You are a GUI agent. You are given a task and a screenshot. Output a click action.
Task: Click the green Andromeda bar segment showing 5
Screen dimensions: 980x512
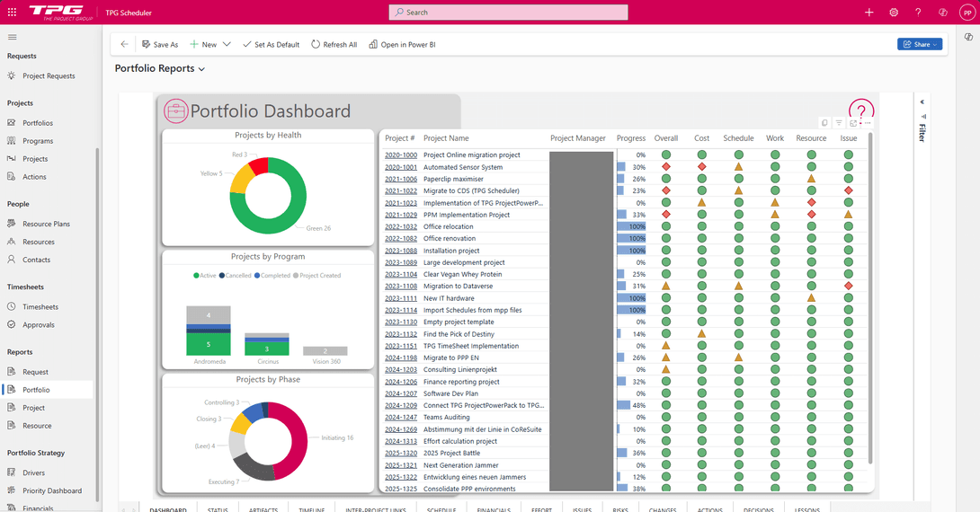click(x=209, y=345)
